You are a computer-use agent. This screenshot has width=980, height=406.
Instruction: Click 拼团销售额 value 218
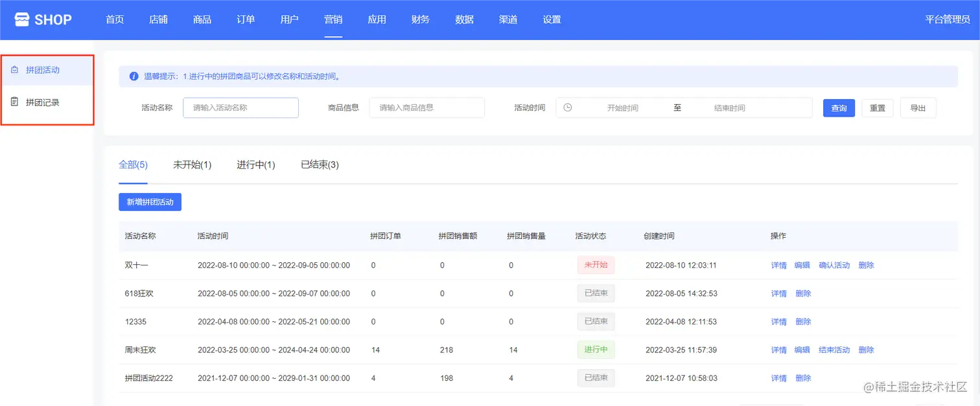tap(447, 350)
